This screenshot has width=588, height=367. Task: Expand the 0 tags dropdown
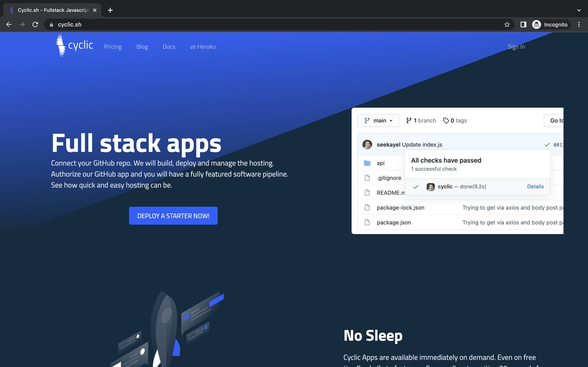pos(455,120)
